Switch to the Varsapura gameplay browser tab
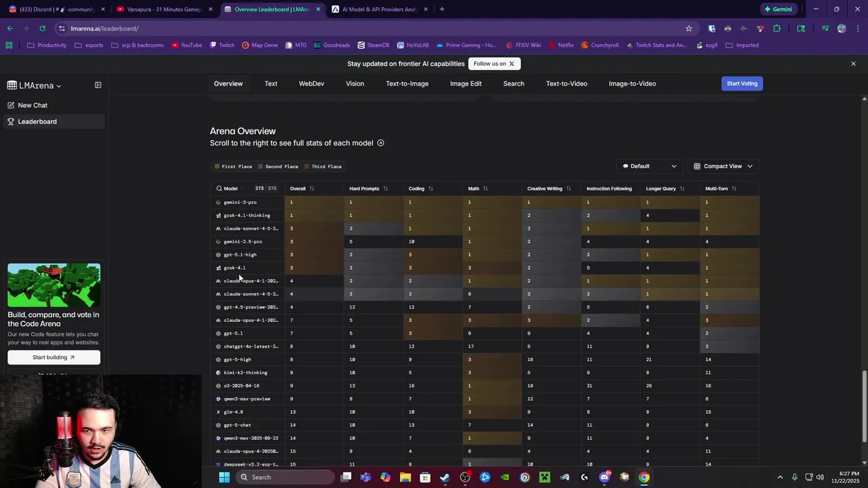Viewport: 868px width, 488px height. [165, 9]
